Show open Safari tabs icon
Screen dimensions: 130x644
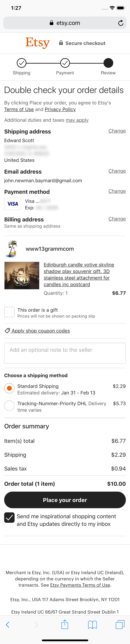(x=120, y=625)
